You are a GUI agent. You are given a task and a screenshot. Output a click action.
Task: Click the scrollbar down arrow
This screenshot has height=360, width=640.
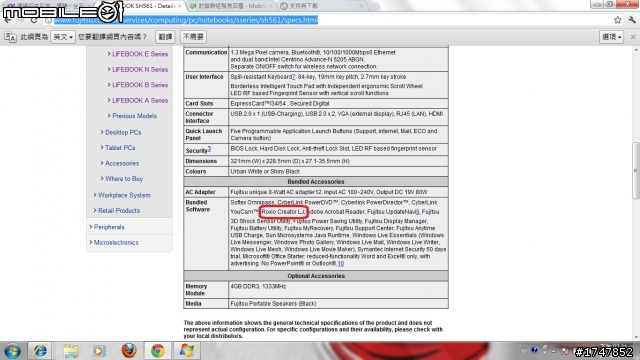point(636,337)
